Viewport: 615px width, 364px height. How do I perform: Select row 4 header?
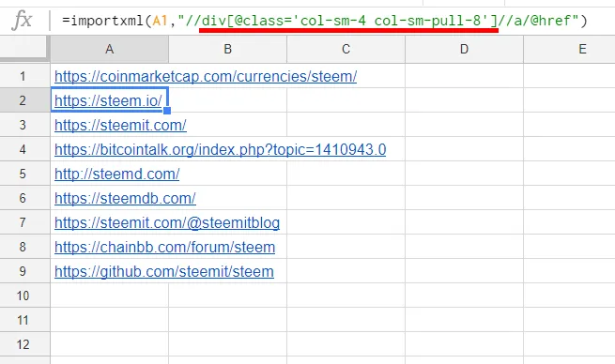[23, 149]
